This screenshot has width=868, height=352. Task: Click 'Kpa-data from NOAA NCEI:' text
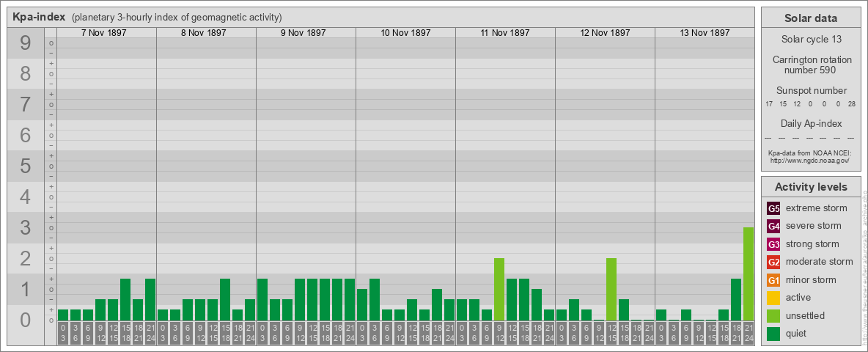(x=812, y=153)
